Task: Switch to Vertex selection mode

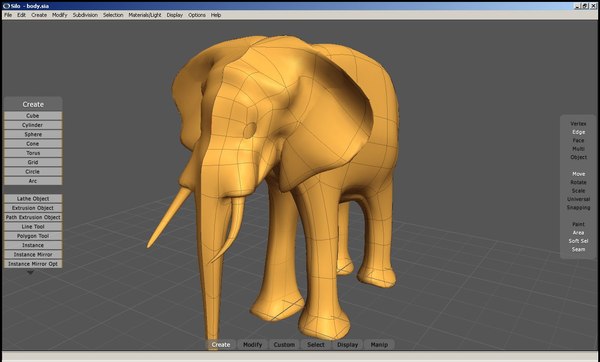Action: point(578,124)
